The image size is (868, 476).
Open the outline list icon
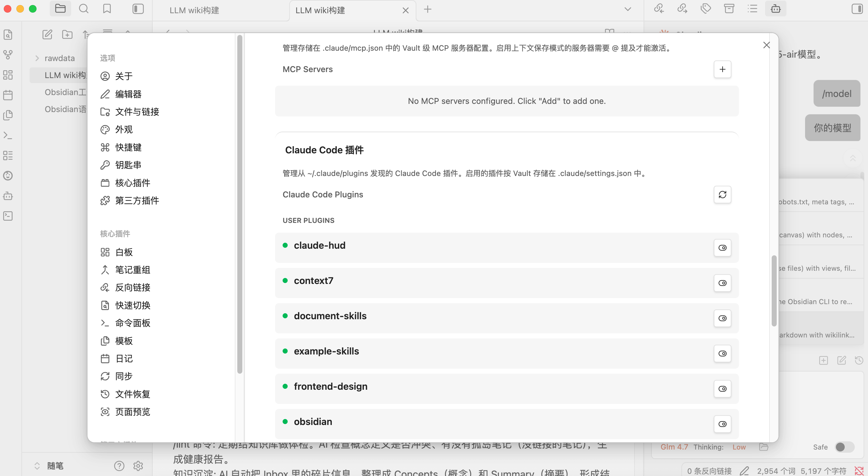point(752,9)
